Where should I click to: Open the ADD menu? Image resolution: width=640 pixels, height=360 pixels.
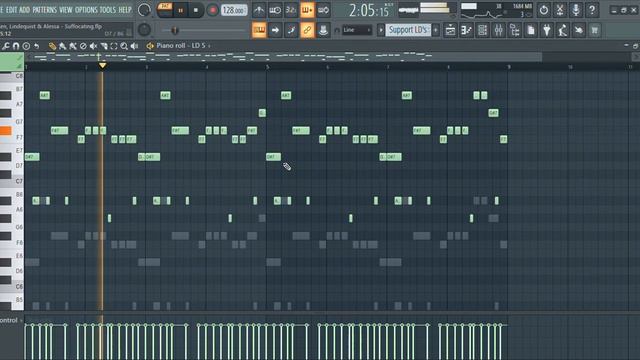click(x=25, y=10)
